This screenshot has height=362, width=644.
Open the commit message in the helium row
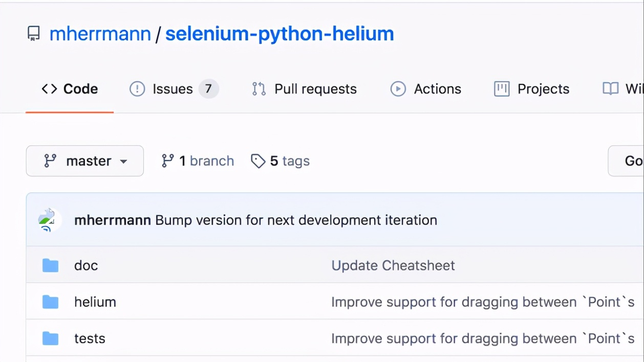pos(483,302)
